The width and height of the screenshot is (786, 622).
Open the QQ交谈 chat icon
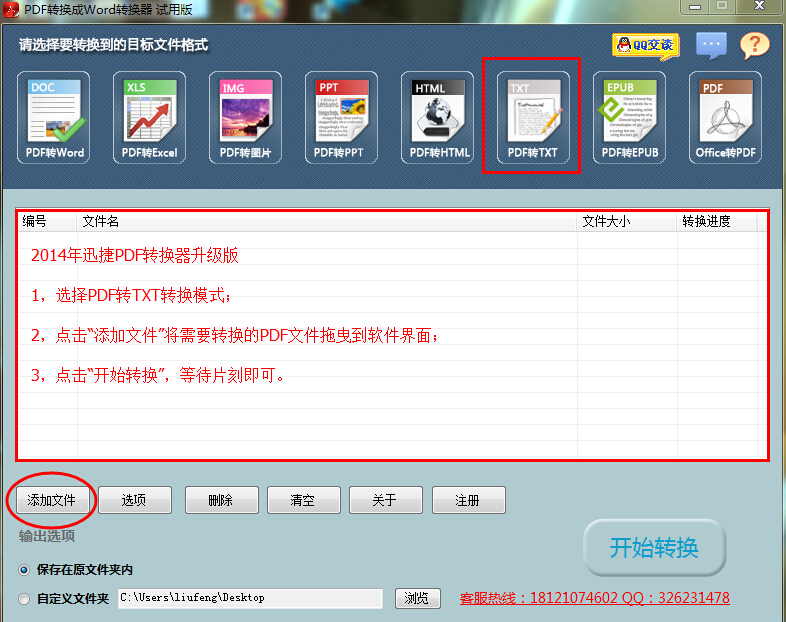(x=646, y=46)
